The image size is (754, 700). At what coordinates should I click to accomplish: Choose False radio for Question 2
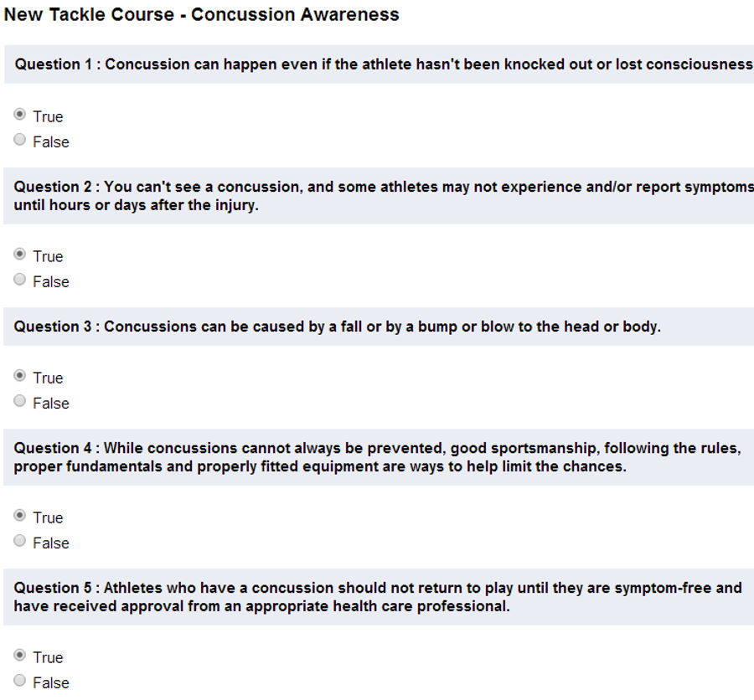click(20, 280)
